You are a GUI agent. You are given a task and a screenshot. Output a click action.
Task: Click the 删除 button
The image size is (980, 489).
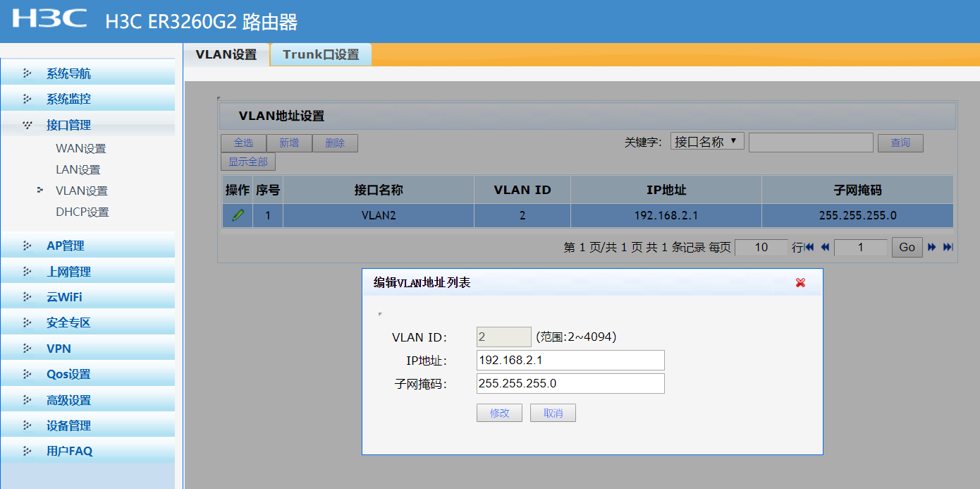click(335, 143)
